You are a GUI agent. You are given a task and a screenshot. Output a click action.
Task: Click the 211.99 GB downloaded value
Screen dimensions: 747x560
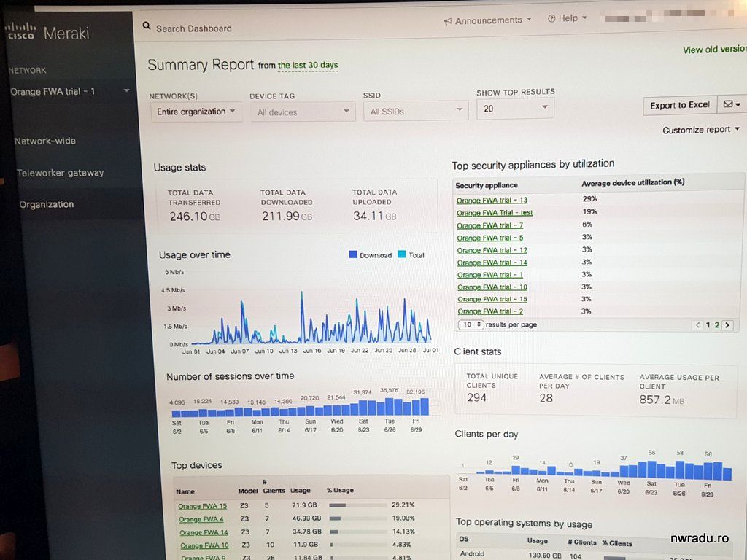tap(287, 216)
